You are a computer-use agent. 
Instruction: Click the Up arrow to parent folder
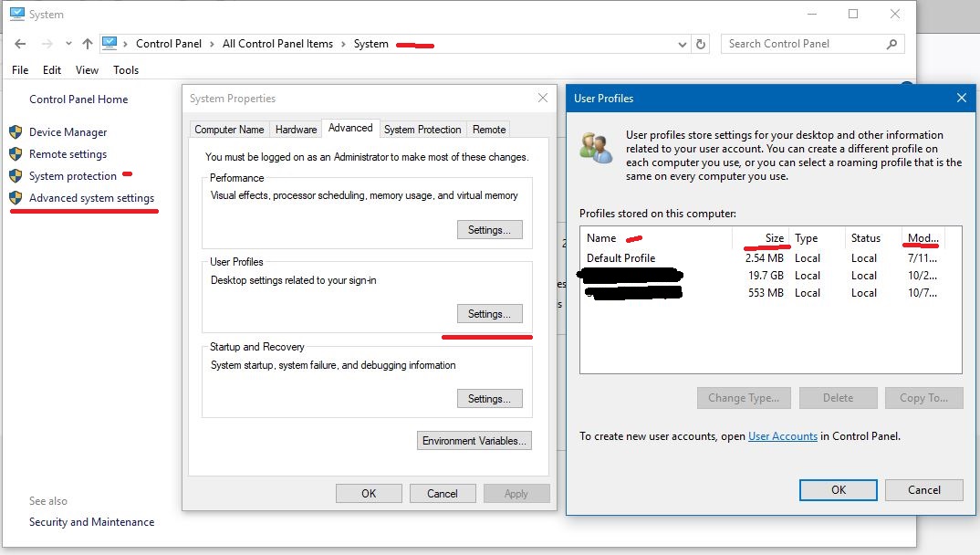pyautogui.click(x=88, y=44)
